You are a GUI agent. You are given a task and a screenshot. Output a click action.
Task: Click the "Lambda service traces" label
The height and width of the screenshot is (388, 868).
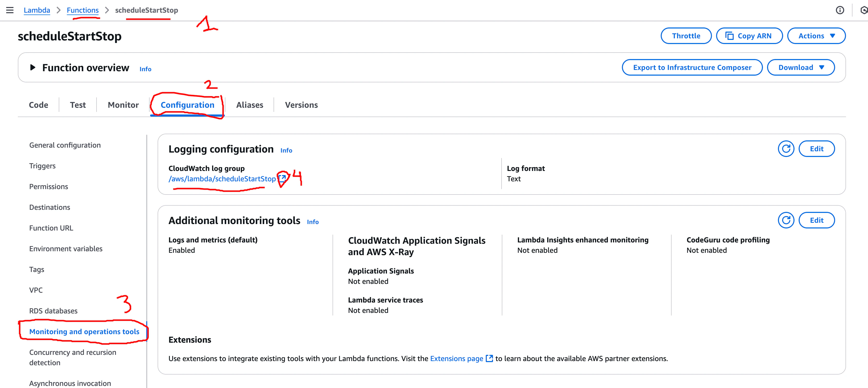click(386, 300)
